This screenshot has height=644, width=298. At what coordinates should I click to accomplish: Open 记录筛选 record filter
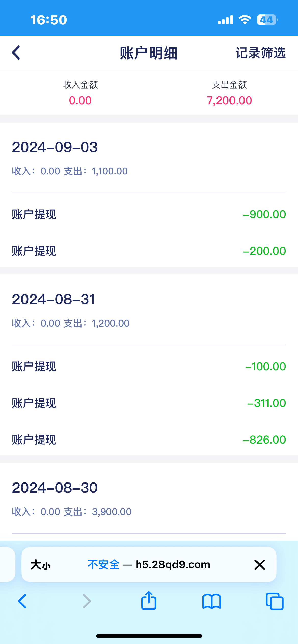point(260,53)
